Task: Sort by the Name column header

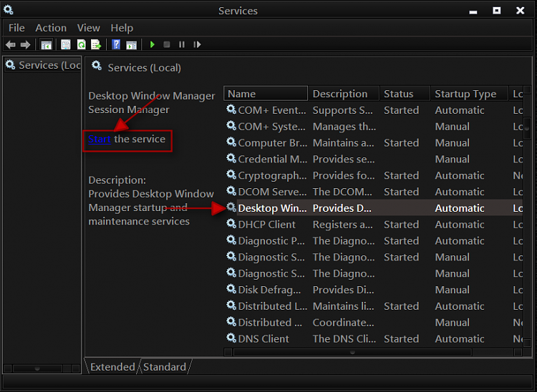Action: point(266,94)
